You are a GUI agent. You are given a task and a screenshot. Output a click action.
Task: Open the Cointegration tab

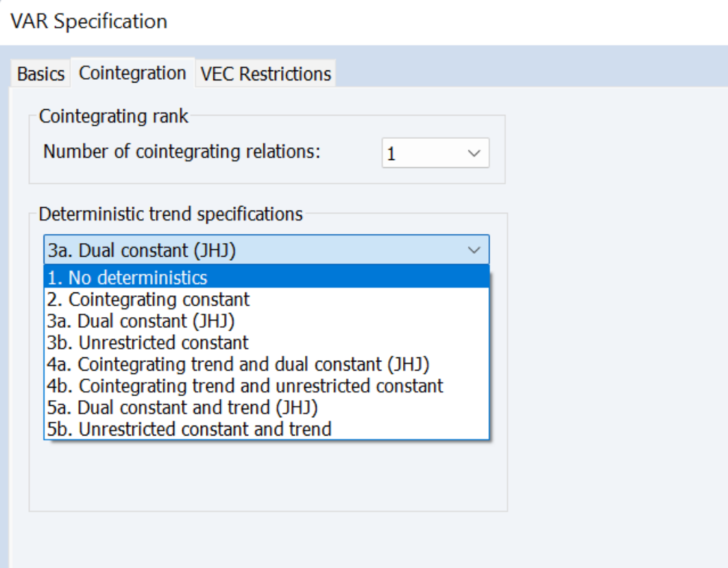coord(132,73)
